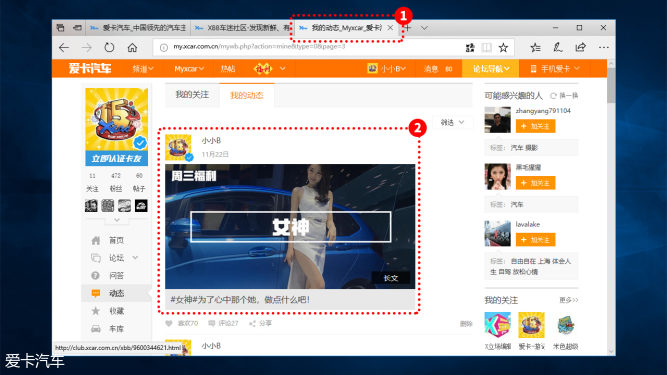Follow lavalake with 加关注

(x=536, y=240)
